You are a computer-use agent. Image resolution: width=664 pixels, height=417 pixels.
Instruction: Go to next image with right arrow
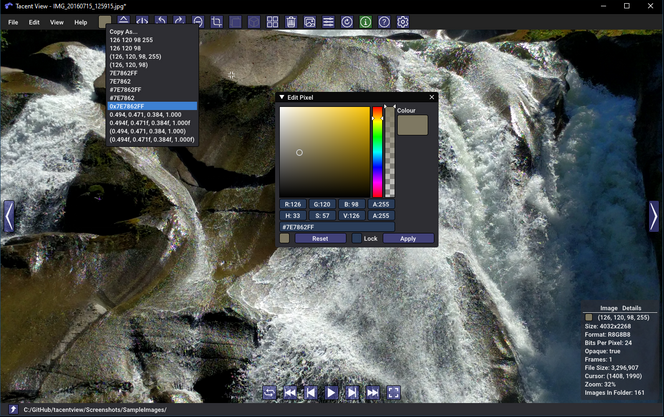coord(654,216)
